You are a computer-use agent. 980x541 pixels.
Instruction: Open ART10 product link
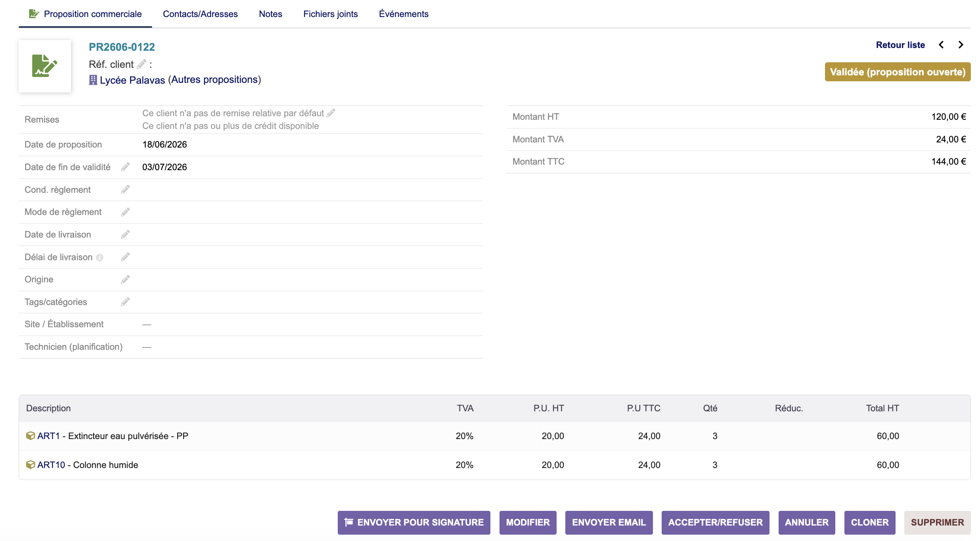(51, 465)
